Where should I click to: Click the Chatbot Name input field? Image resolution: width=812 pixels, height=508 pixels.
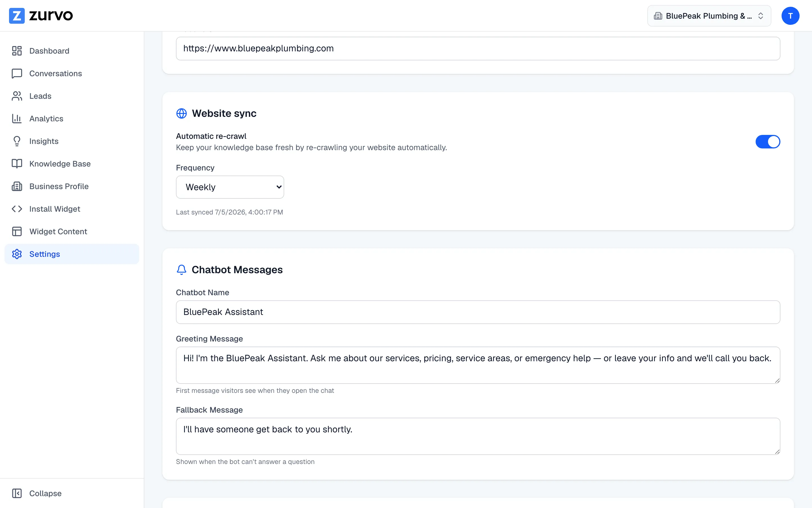(478, 312)
